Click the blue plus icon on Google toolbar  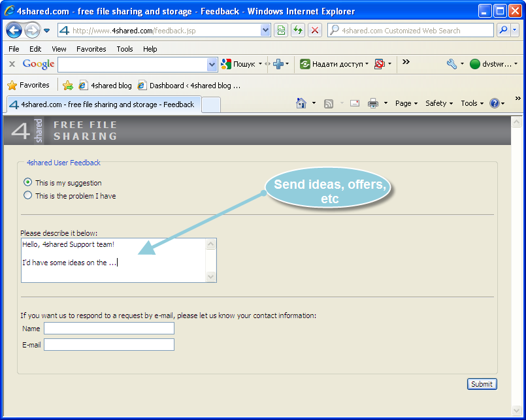click(x=278, y=64)
